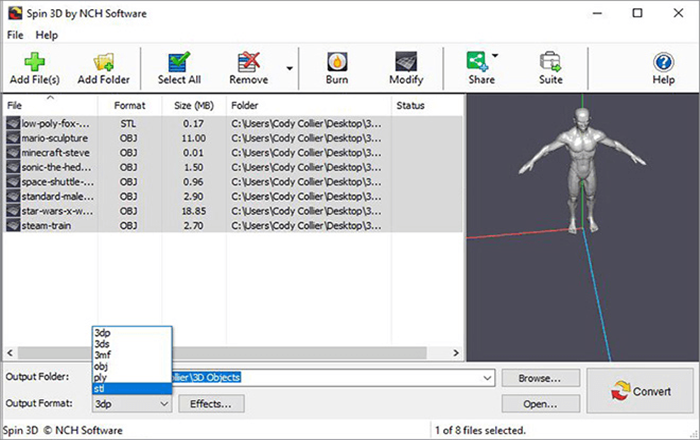Click the sonic-the-hed... file name

tap(56, 167)
